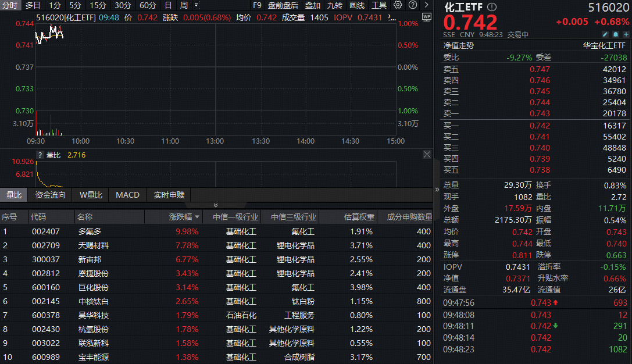Open the help question-mark icon
Viewport: 632px width, 364px height.
412,5
